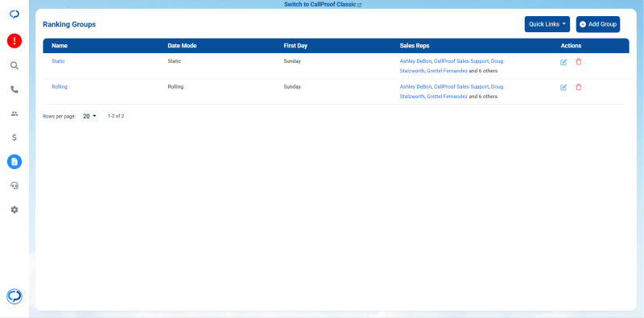Click Sunday in the Static row
This screenshot has height=318, width=644.
click(x=292, y=61)
